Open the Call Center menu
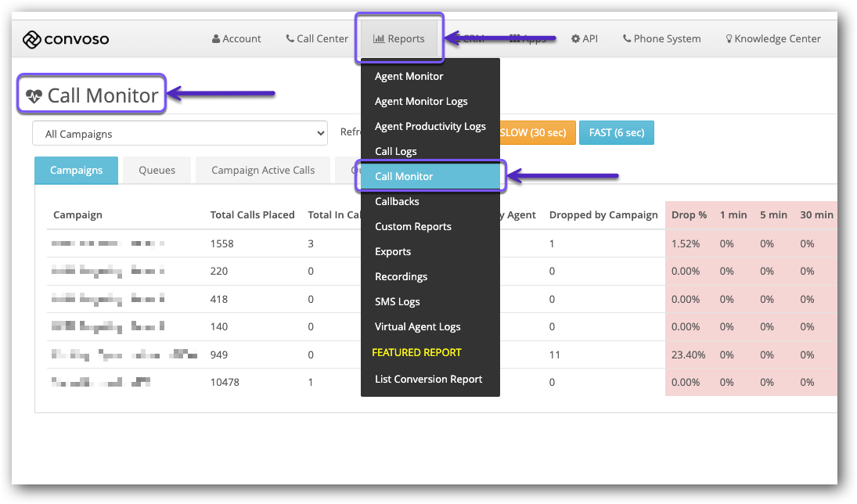857x504 pixels. 317,38
